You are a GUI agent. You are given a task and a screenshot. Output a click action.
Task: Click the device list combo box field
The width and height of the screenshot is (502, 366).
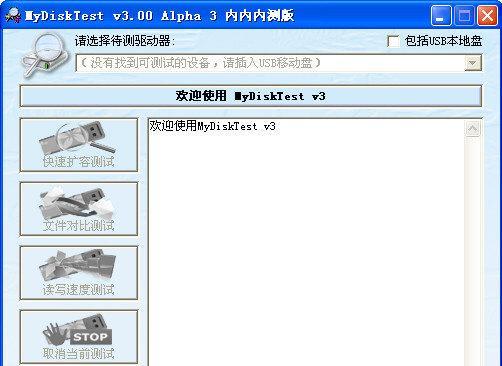pyautogui.click(x=279, y=63)
